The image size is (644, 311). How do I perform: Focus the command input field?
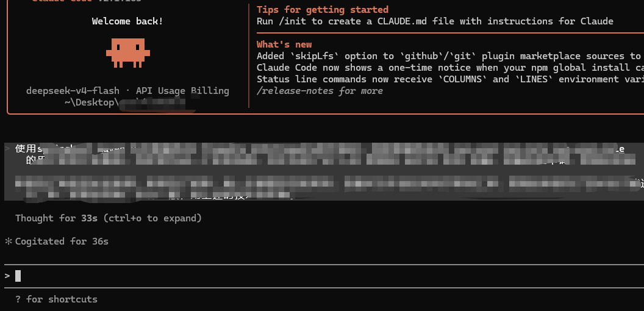(324, 276)
